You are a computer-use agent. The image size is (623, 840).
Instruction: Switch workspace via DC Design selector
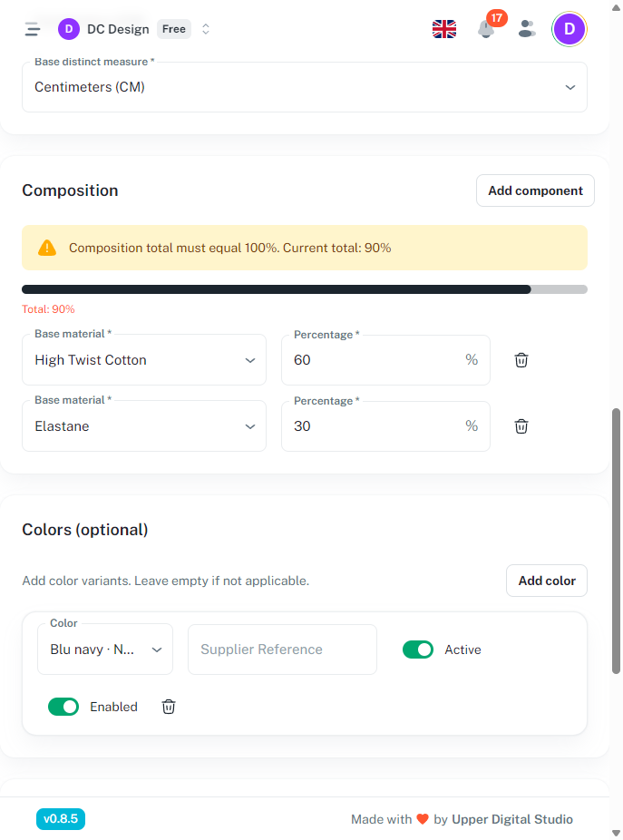tap(134, 29)
